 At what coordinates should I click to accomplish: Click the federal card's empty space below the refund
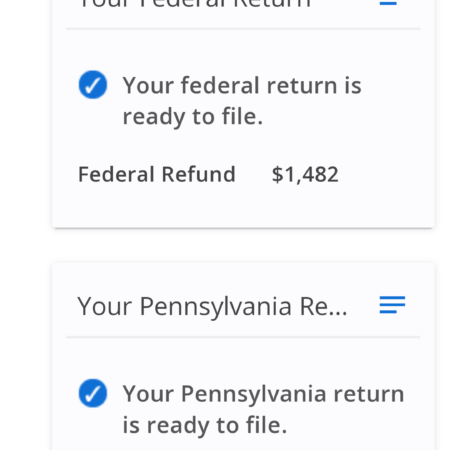click(243, 207)
